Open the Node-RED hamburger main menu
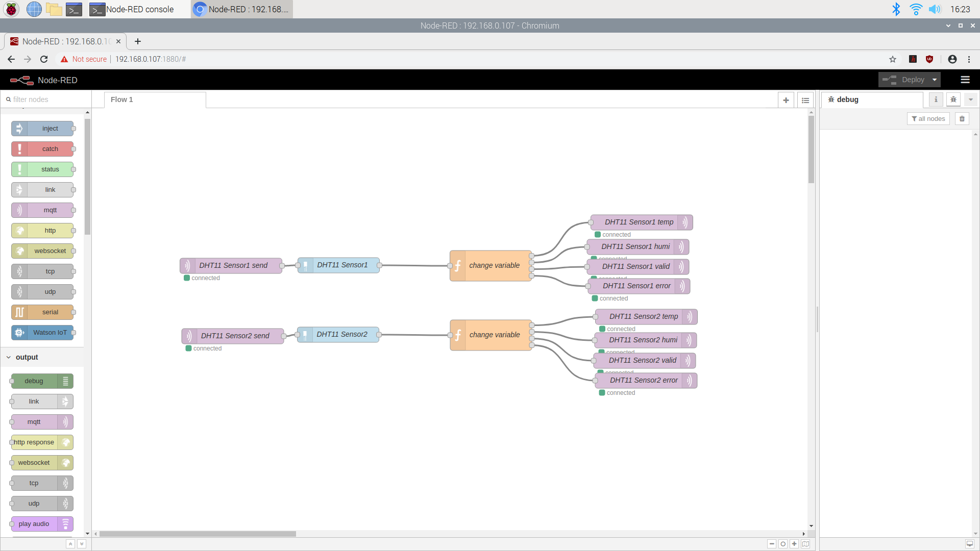 pyautogui.click(x=965, y=80)
